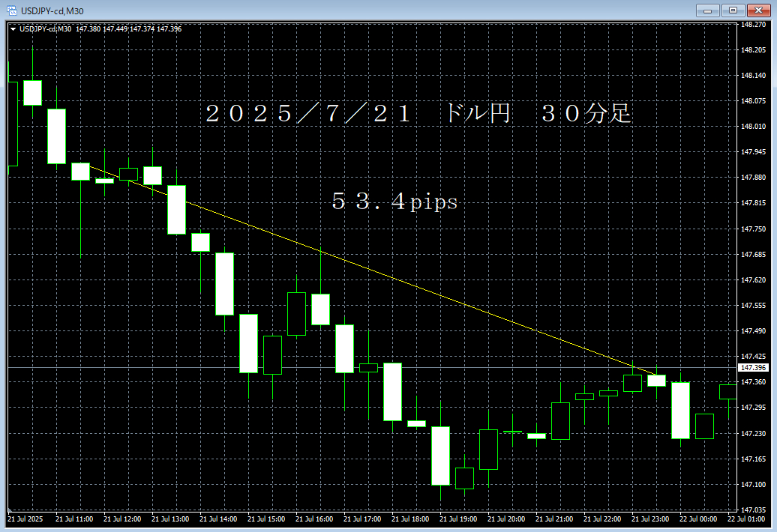Click the '21 Jul 14:00' time axis label
777x532 pixels.
tap(218, 519)
